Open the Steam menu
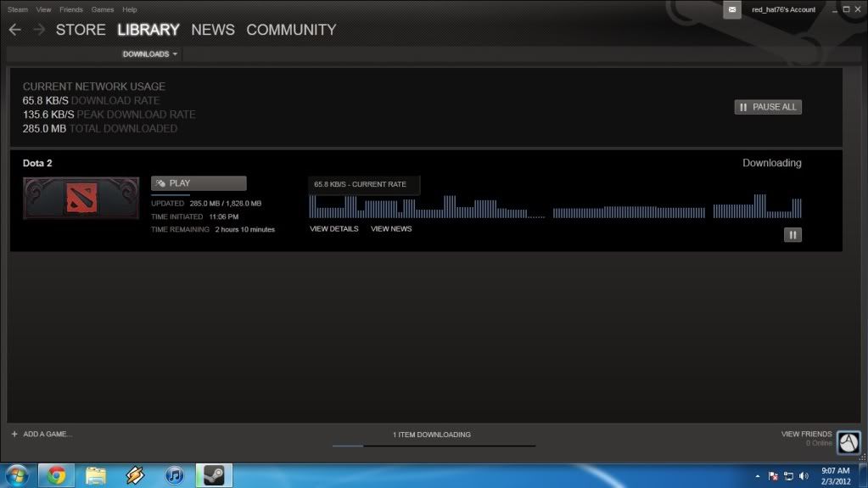This screenshot has height=488, width=868. coord(18,9)
